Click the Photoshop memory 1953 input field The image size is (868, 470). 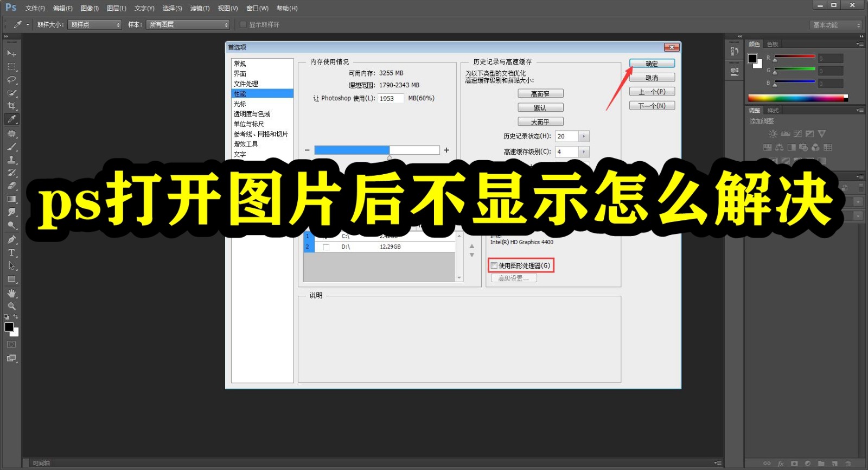click(391, 98)
